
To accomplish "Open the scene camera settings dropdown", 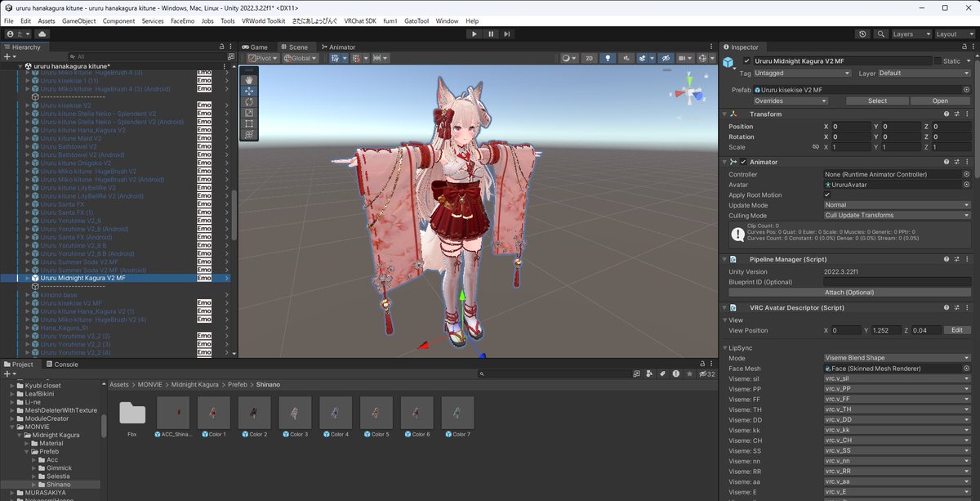I will [x=685, y=59].
